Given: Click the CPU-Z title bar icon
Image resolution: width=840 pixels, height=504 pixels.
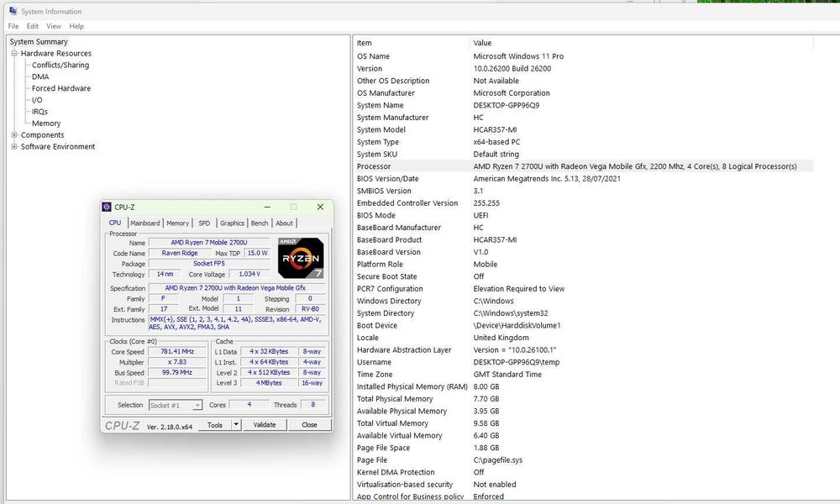Looking at the screenshot, I should (x=107, y=207).
